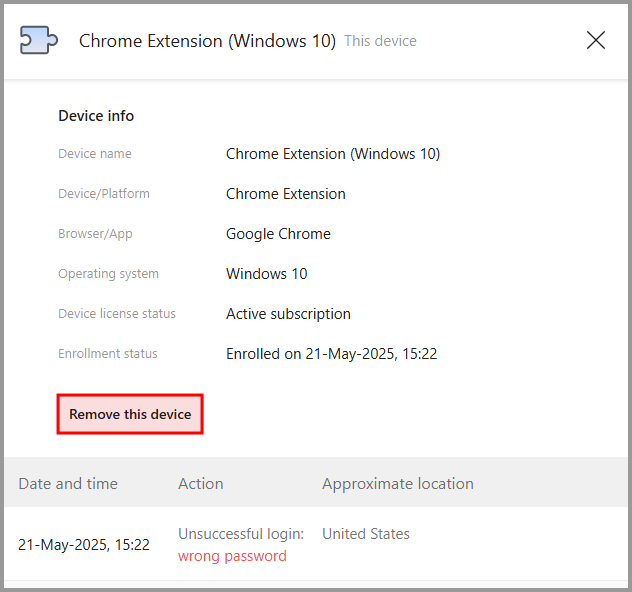632x592 pixels.
Task: Click the Active subscription status text
Action: (x=288, y=314)
